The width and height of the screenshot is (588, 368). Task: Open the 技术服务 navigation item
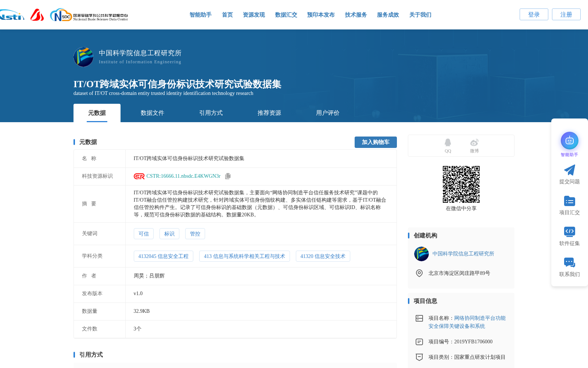click(356, 15)
